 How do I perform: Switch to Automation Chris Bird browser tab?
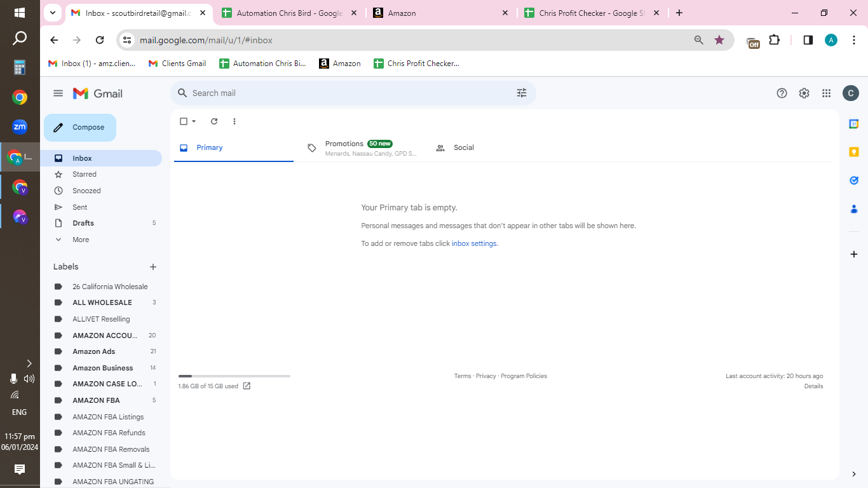pyautogui.click(x=290, y=13)
